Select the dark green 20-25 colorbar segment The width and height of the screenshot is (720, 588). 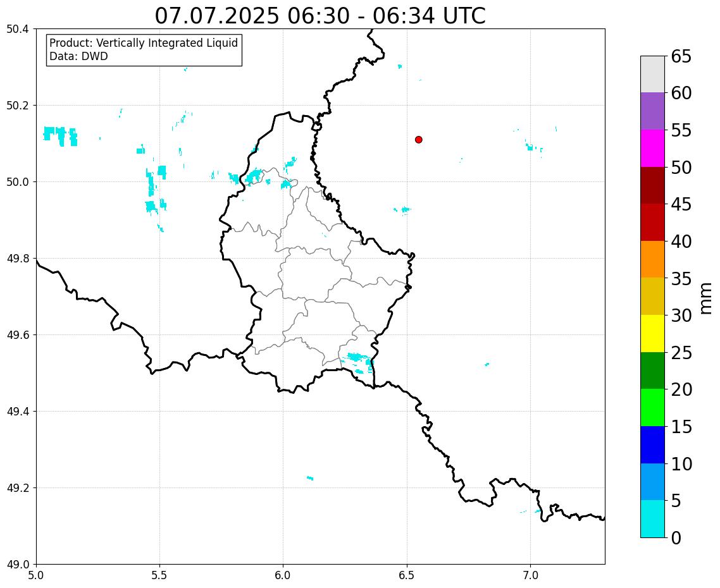pos(652,371)
